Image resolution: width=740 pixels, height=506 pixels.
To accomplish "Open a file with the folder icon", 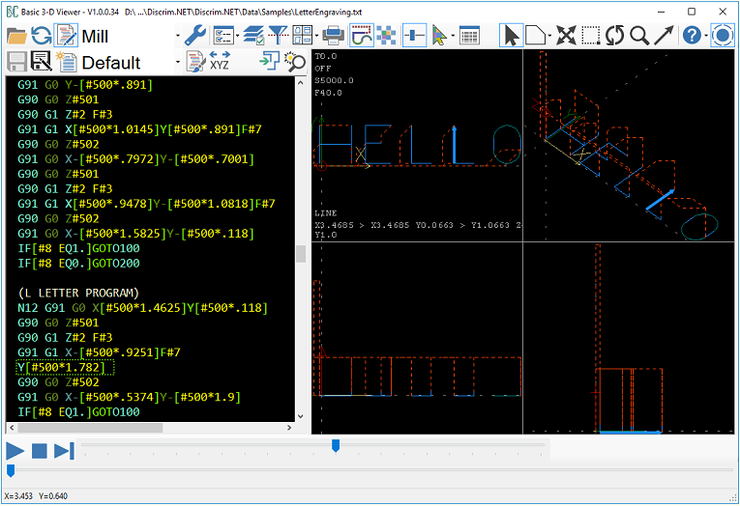I will pos(17,36).
